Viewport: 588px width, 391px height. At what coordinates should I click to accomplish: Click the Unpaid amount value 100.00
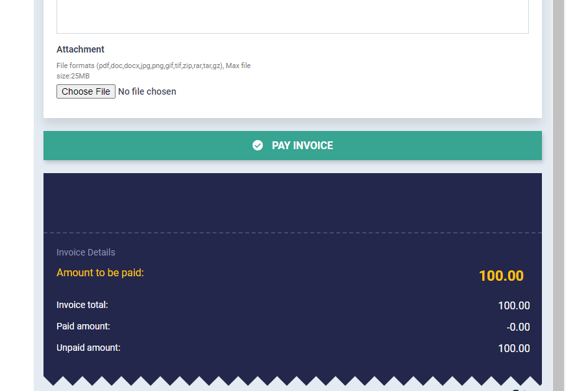[514, 348]
